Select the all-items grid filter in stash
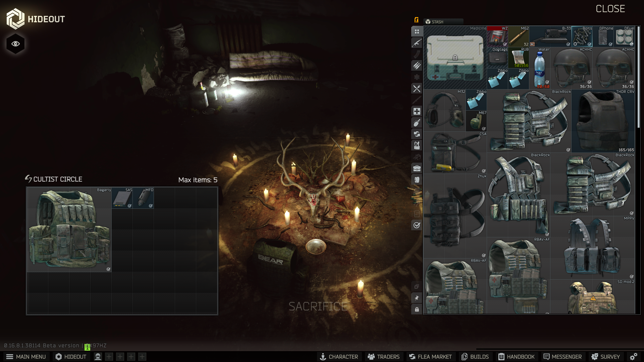This screenshot has height=362, width=644. 417,32
